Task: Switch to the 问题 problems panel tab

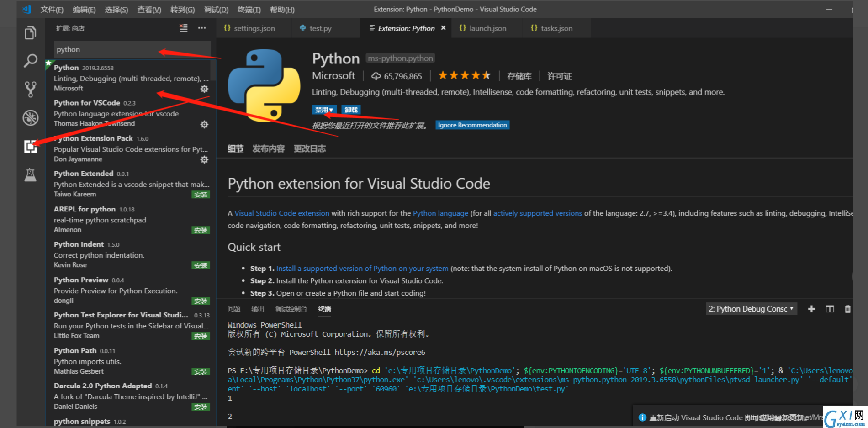Action: click(234, 309)
